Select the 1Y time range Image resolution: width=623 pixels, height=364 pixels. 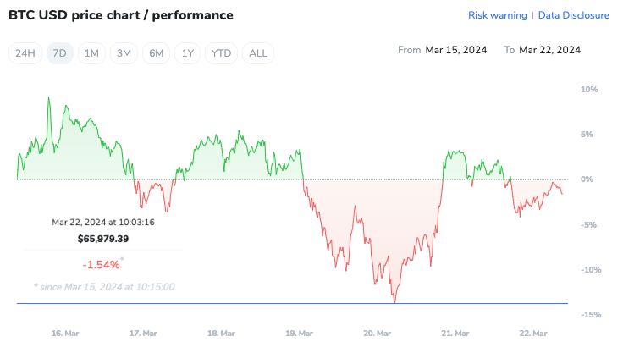(x=188, y=53)
